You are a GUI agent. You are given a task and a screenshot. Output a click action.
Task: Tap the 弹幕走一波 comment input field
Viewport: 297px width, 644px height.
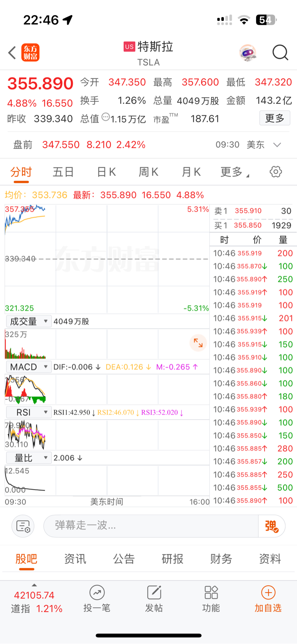coord(151,526)
